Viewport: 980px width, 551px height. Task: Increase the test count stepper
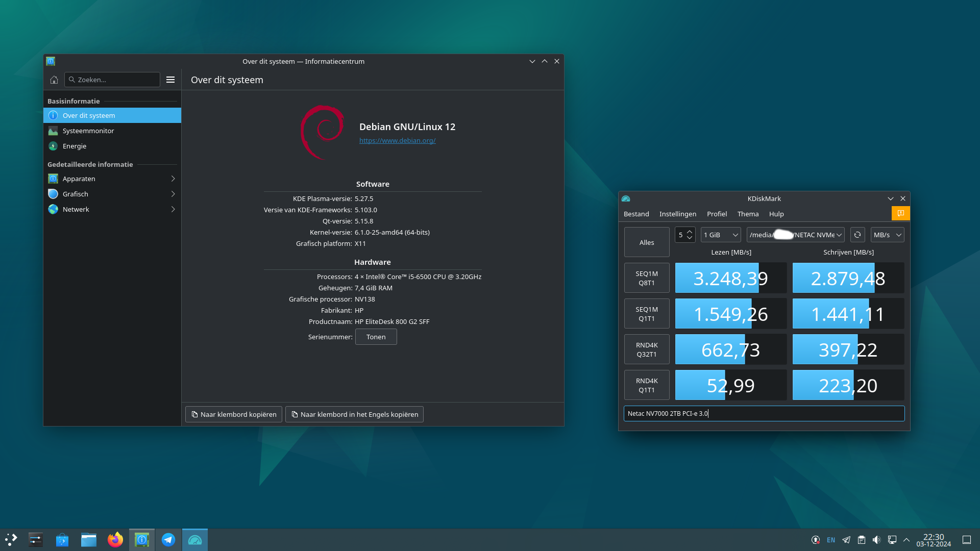[690, 232]
